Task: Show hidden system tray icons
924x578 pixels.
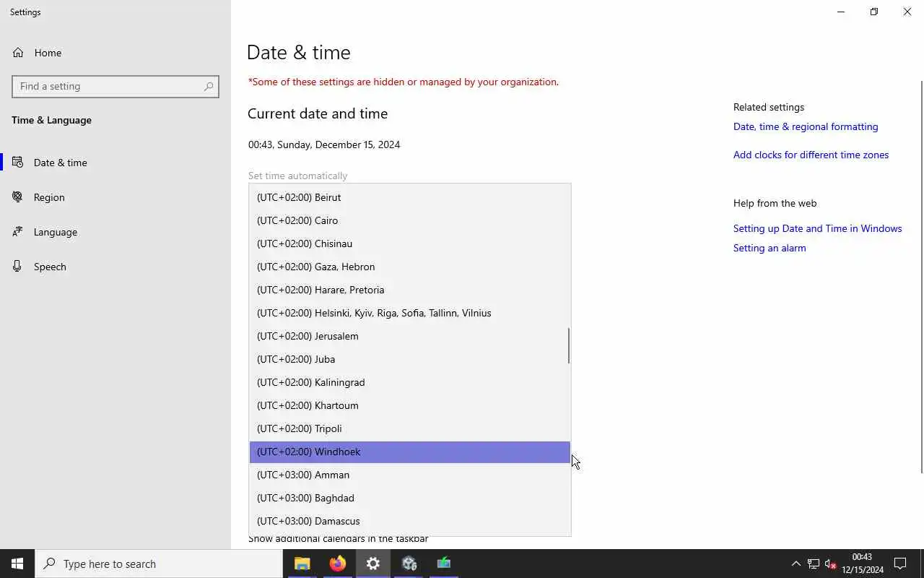Action: [x=796, y=564]
